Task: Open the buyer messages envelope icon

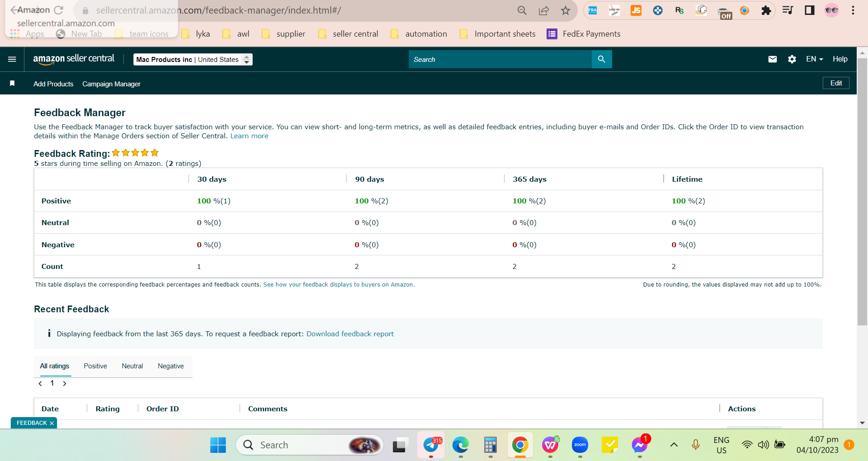Action: 773,59
